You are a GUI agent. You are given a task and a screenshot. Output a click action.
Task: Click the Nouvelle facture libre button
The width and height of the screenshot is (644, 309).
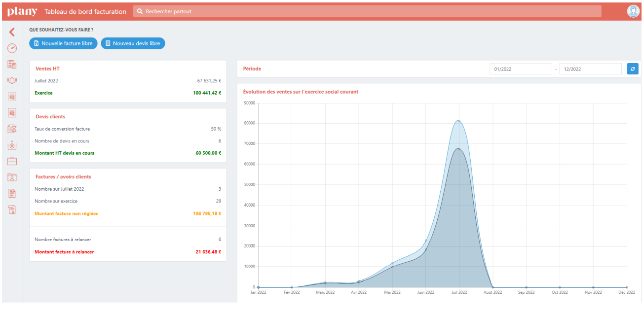(x=63, y=43)
